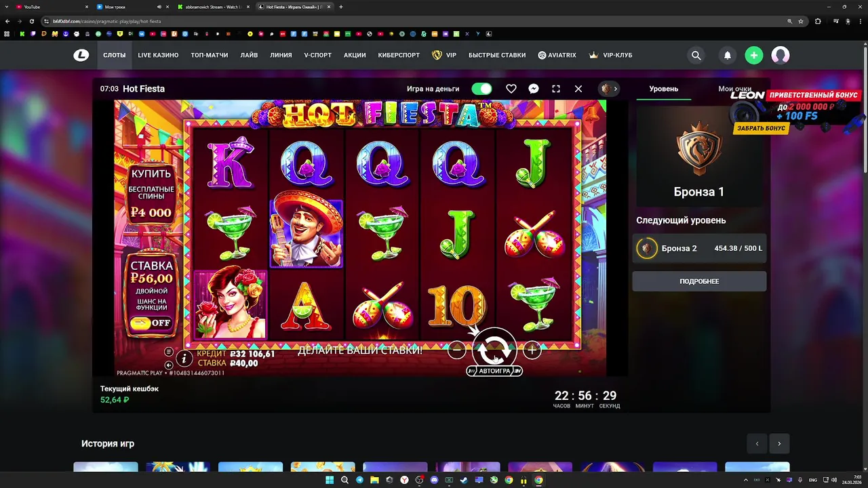
Task: Mute the slot sound icon
Action: 169,365
